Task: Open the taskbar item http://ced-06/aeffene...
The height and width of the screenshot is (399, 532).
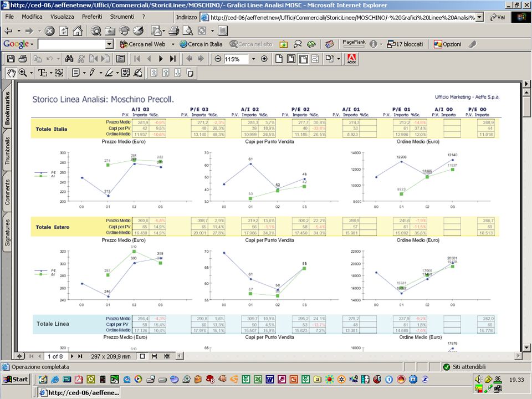Action: (x=79, y=392)
